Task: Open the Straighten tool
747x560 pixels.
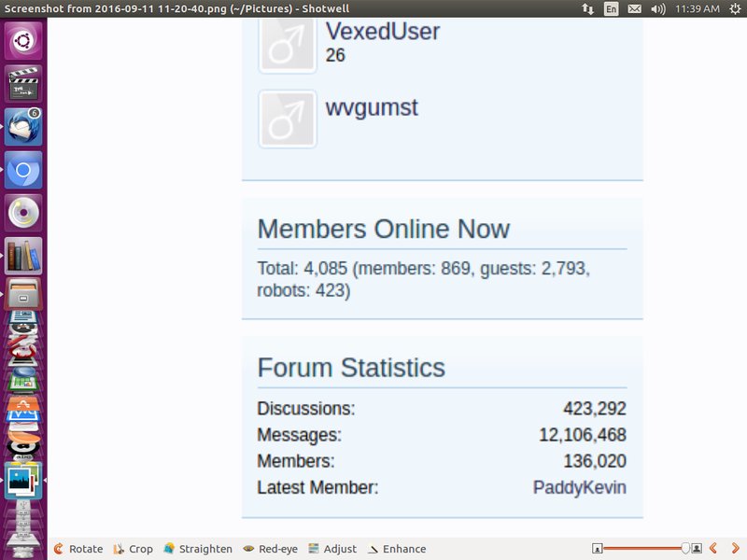Action: 198,549
